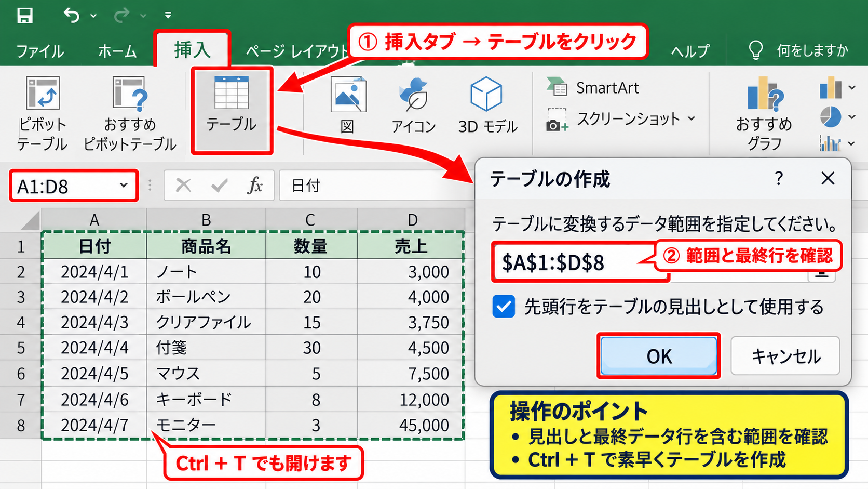Open the Name Box dropdown arrow
Screen dimensions: 868x489
click(124, 186)
